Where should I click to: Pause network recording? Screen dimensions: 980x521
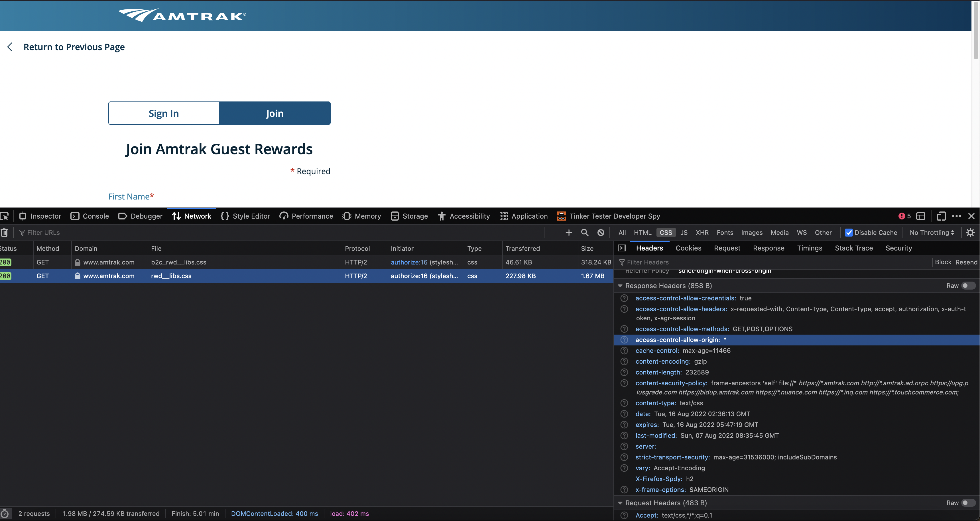click(553, 233)
